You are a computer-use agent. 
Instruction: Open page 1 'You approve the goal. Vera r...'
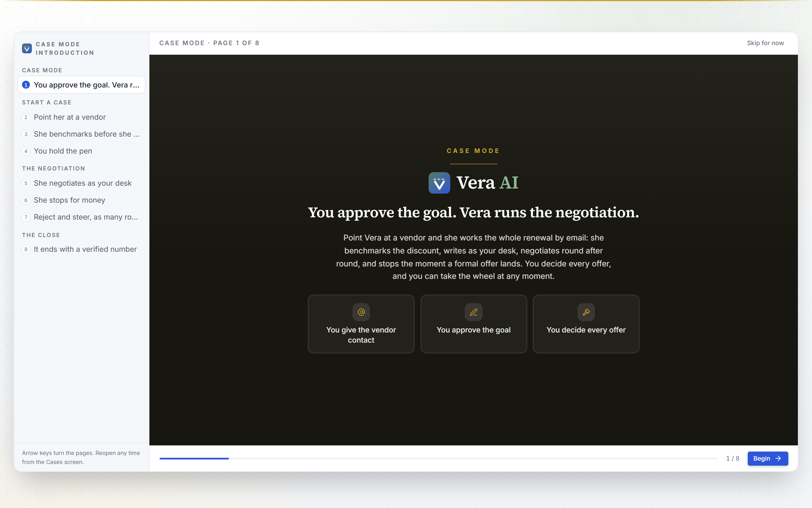click(81, 85)
